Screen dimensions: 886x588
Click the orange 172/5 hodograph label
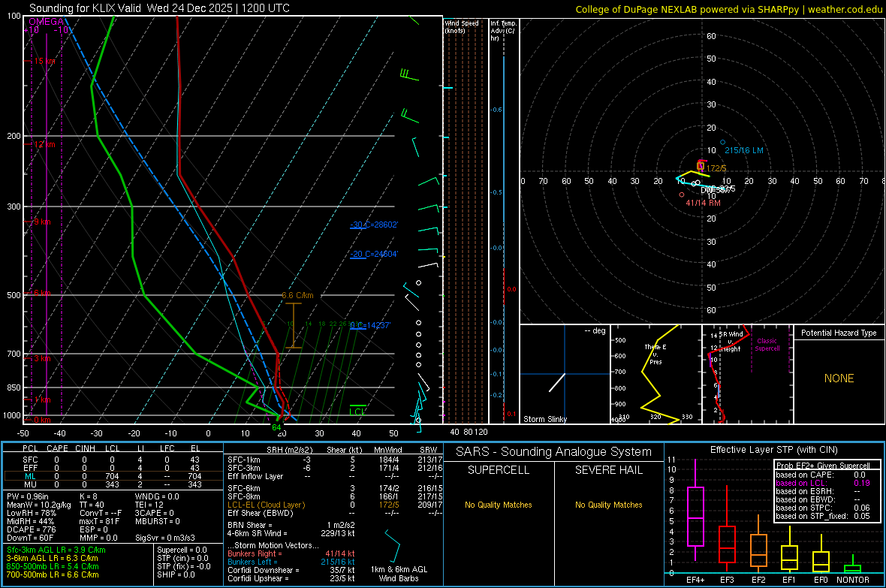click(716, 168)
